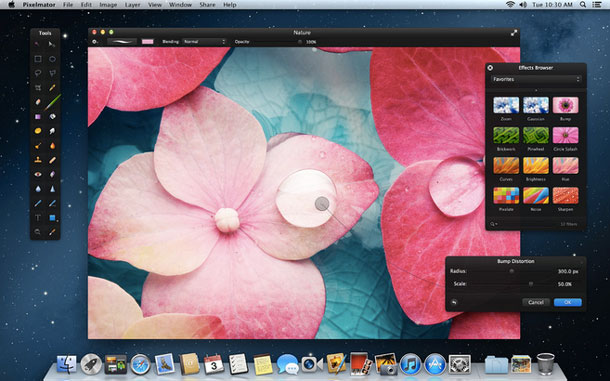The height and width of the screenshot is (381, 610).
Task: Open the Layer menu
Action: tap(132, 5)
